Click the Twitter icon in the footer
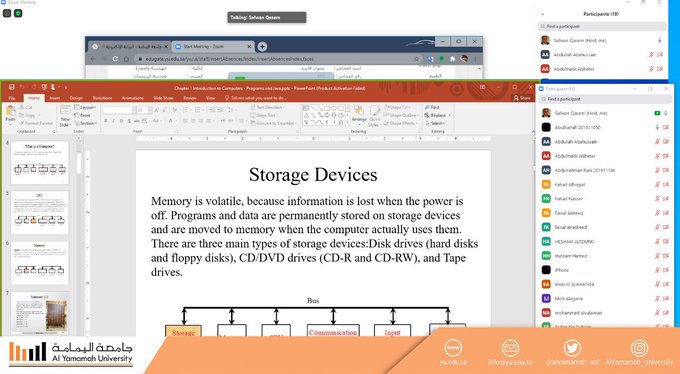Image resolution: width=680 pixels, height=374 pixels. 572,348
